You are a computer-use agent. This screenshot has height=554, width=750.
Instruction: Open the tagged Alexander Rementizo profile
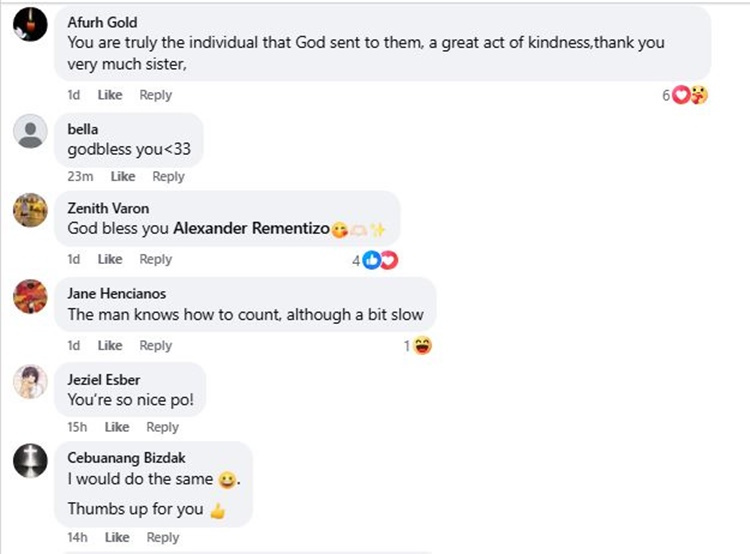[x=252, y=228]
